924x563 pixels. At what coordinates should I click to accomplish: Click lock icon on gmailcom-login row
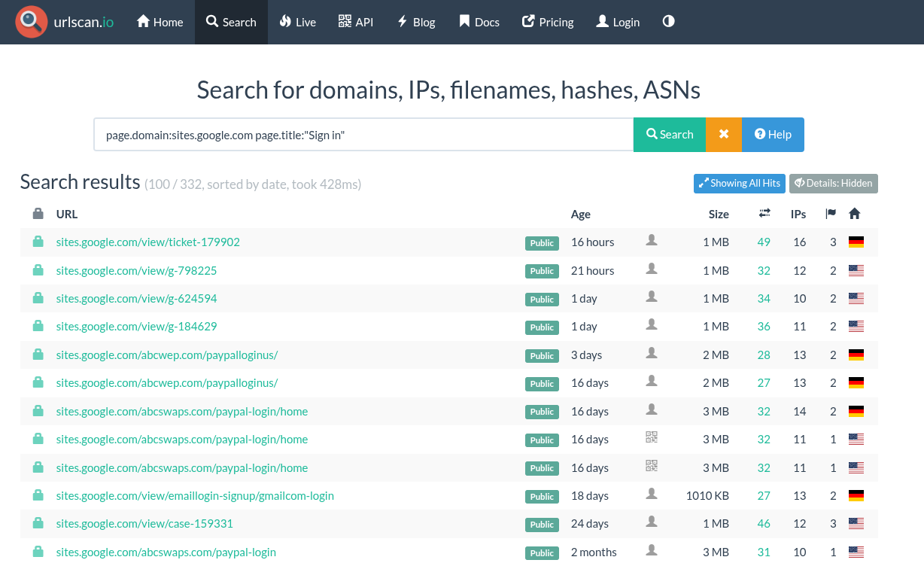38,496
